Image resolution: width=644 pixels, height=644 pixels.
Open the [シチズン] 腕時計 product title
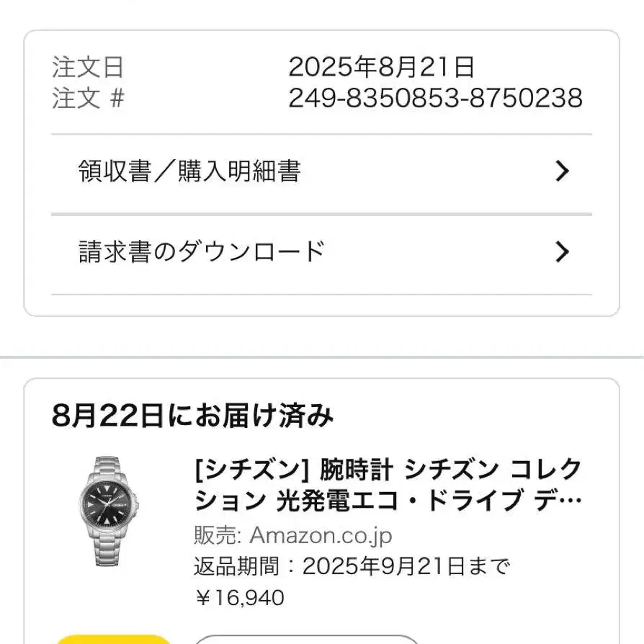[293, 471]
